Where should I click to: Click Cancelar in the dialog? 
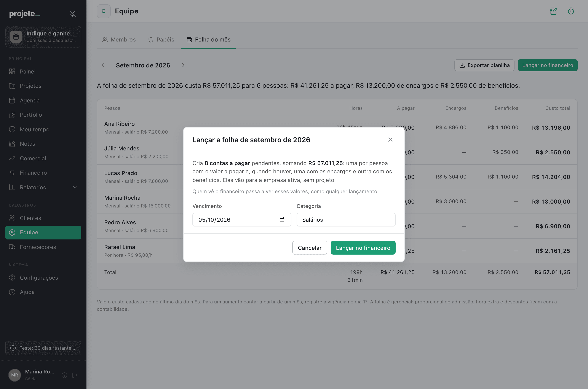click(310, 248)
